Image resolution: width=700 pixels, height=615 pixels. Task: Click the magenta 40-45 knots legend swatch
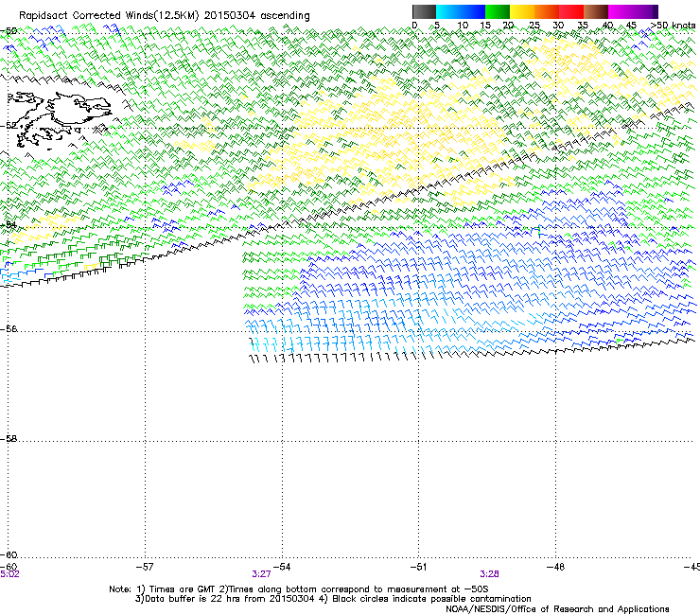[x=621, y=11]
